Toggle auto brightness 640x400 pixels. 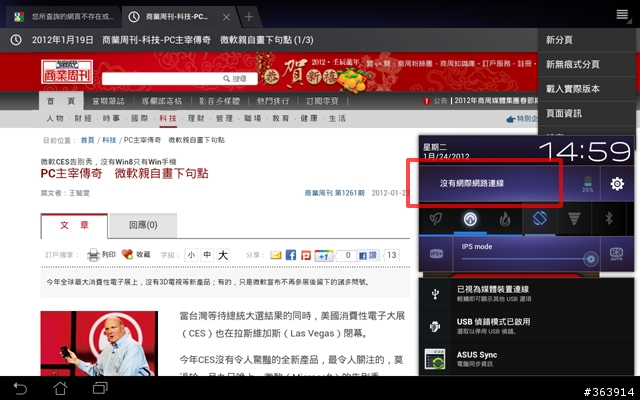click(x=616, y=254)
